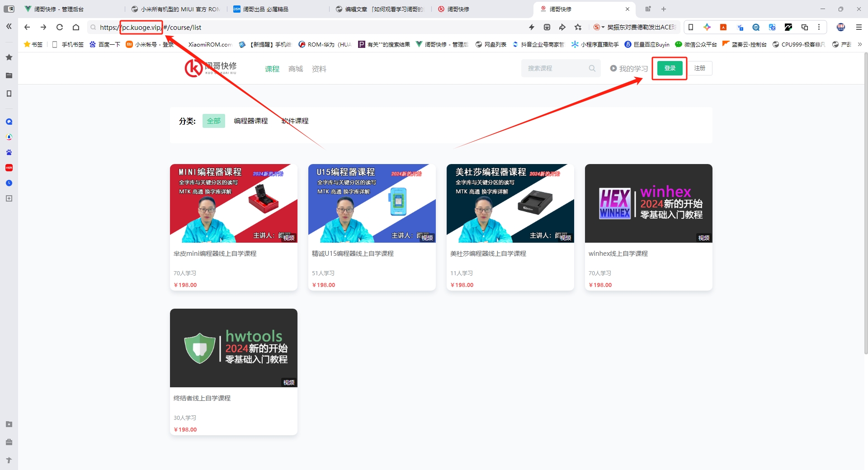This screenshot has height=470, width=868.
Task: Click the blue clock icon in left sidebar
Action: click(9, 183)
